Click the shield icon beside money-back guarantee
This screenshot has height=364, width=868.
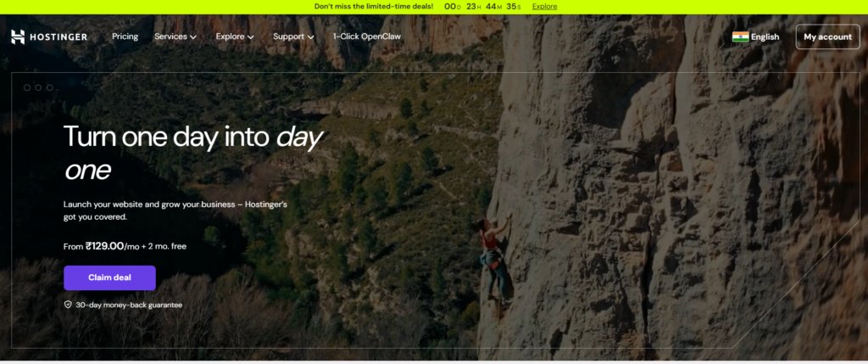[68, 305]
